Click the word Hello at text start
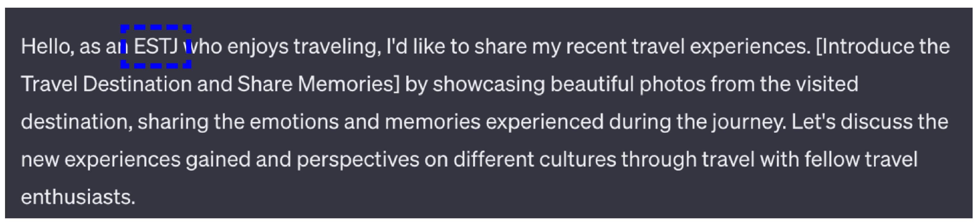980x224 pixels. click(45, 46)
